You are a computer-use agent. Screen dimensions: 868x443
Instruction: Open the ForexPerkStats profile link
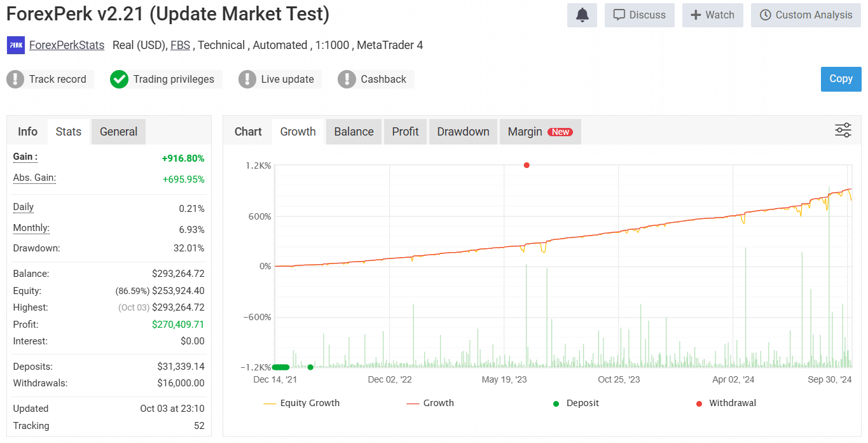pos(67,45)
